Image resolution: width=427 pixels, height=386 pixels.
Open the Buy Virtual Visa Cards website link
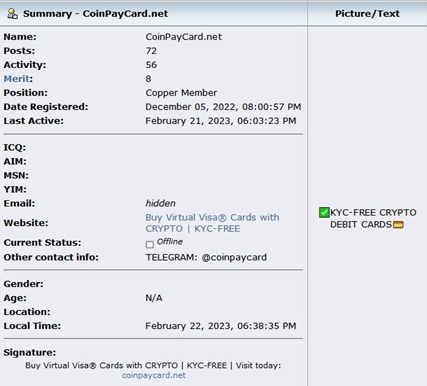(x=212, y=223)
